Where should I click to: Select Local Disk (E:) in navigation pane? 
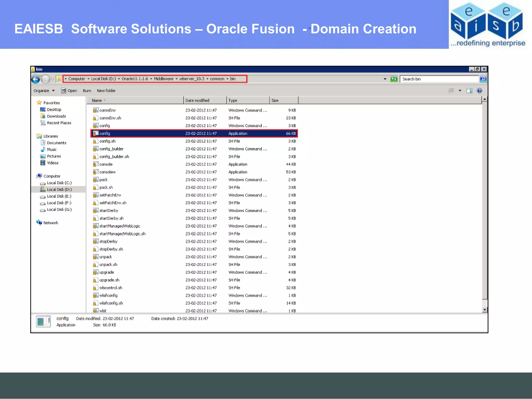(59, 196)
